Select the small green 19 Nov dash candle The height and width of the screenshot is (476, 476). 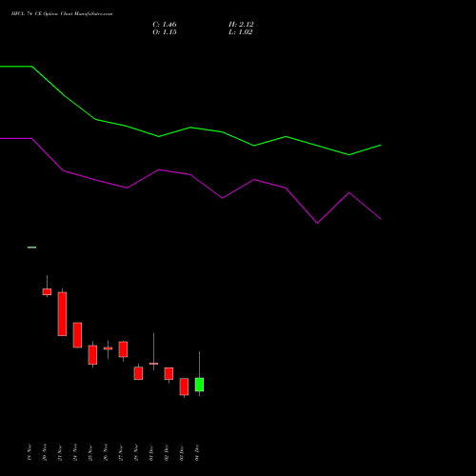coord(31,248)
